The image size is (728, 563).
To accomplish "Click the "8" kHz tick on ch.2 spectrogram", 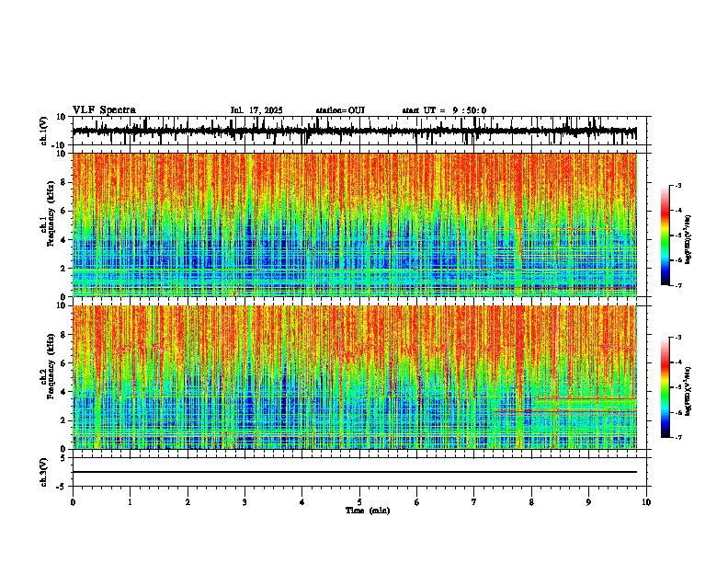I will tap(64, 335).
